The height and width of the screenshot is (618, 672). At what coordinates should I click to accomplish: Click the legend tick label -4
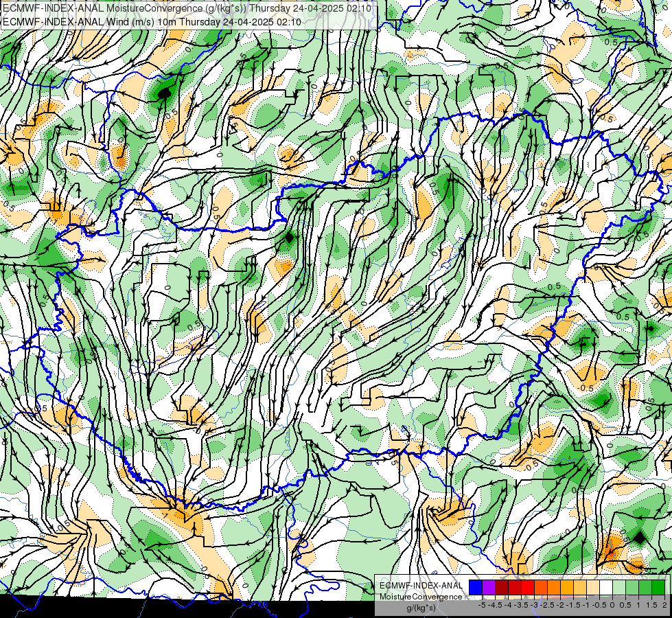(508, 605)
